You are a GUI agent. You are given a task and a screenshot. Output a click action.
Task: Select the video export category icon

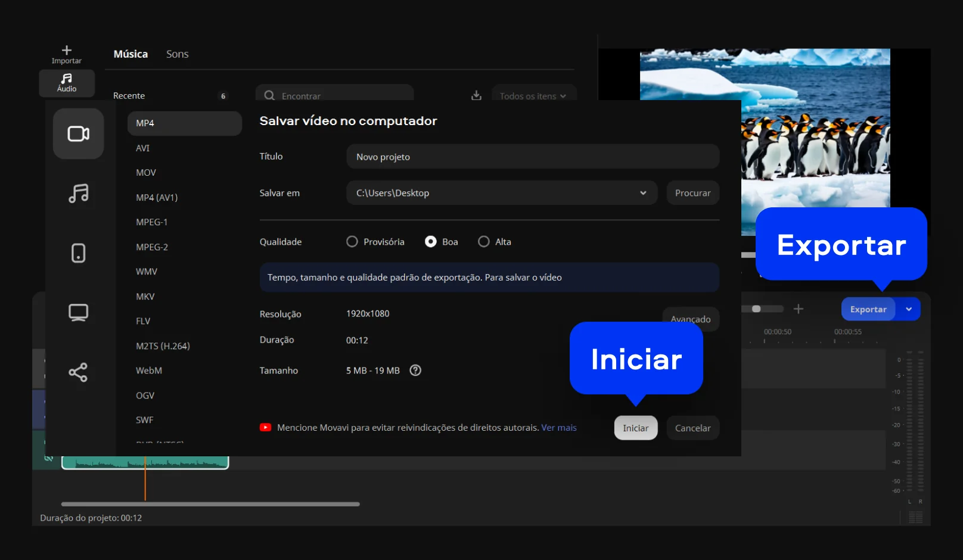point(78,133)
